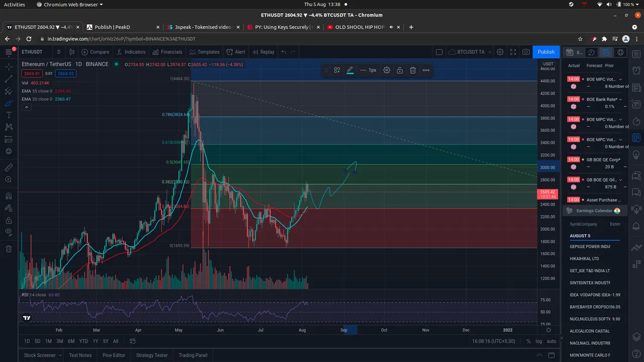Open indicator Templates menu
This screenshot has width=644, height=362.
204,52
